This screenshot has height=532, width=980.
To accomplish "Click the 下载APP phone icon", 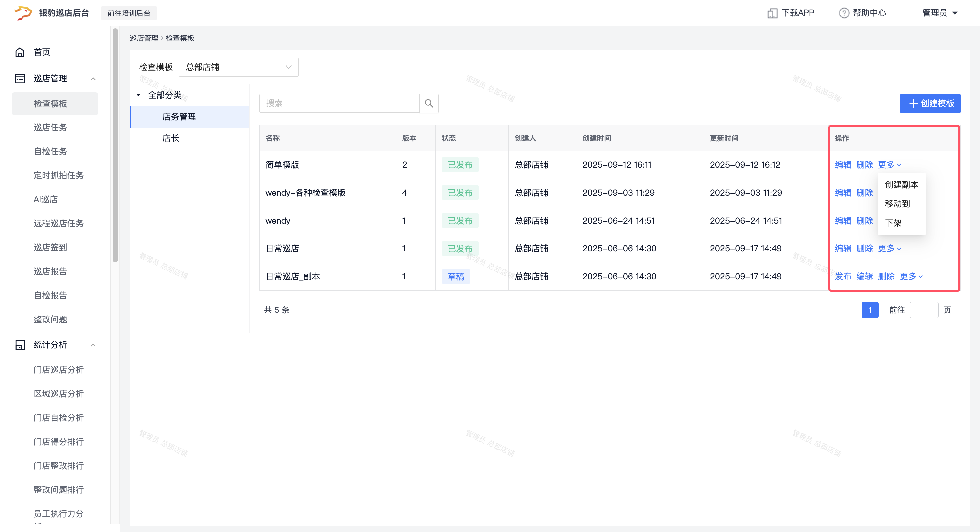I will coord(772,13).
